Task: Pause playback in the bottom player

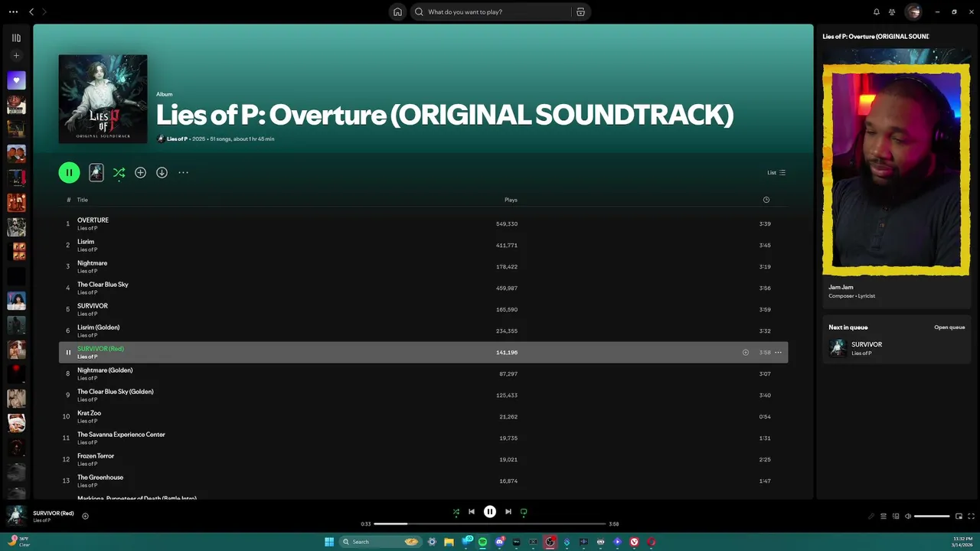Action: [x=490, y=512]
